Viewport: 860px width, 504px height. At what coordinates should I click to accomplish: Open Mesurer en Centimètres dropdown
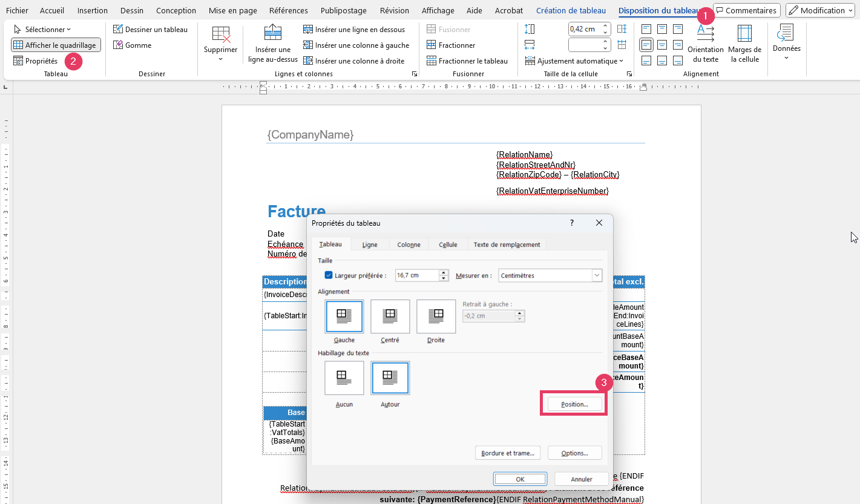[x=550, y=275]
